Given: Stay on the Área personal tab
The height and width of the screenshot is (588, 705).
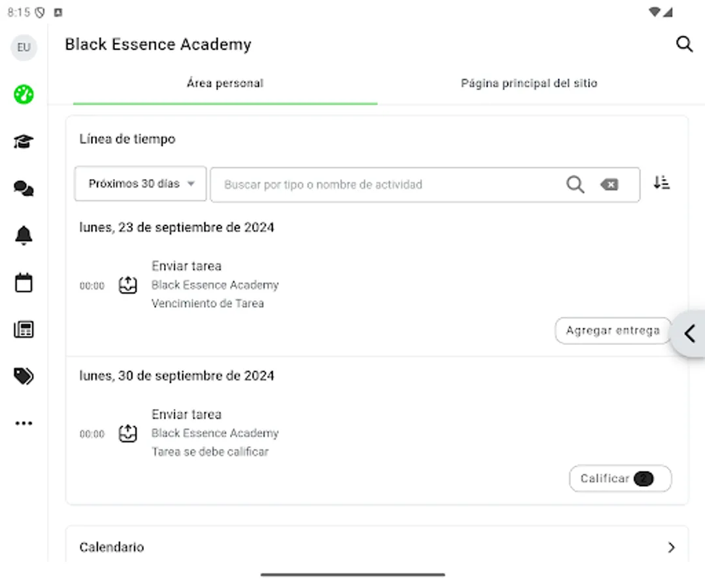Looking at the screenshot, I should tap(225, 83).
